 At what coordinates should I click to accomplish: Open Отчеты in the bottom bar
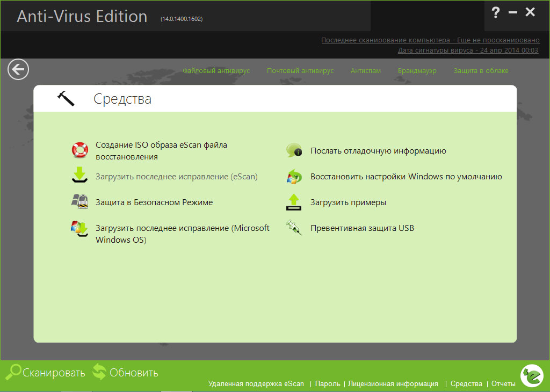(503, 383)
